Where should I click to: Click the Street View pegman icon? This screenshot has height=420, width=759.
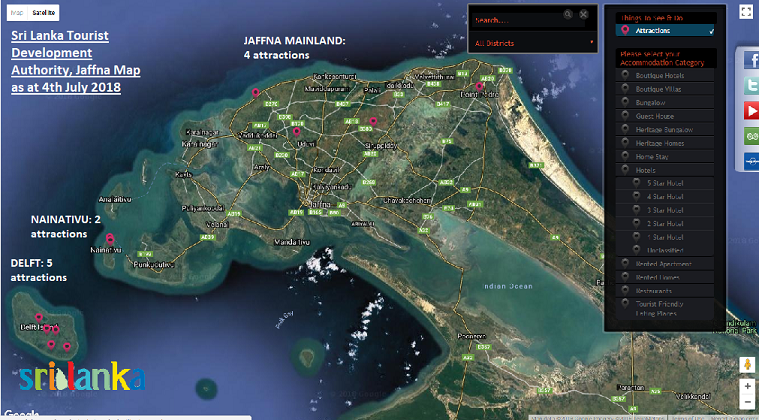pos(746,364)
